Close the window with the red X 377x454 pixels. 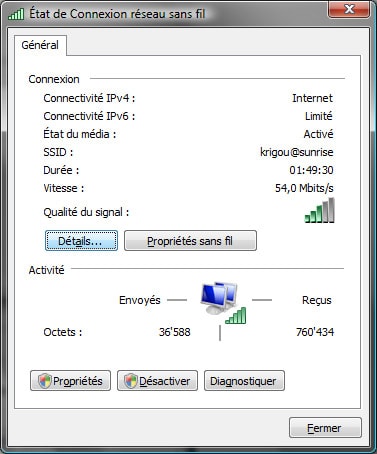click(349, 9)
